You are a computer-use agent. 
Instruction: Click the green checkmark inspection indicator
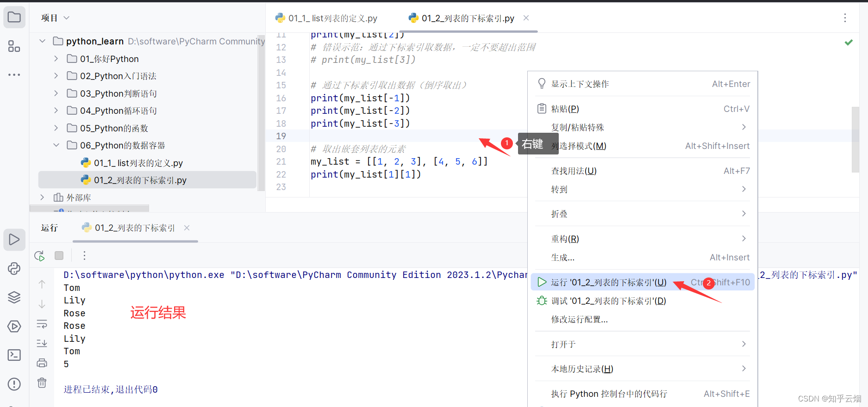click(x=849, y=42)
